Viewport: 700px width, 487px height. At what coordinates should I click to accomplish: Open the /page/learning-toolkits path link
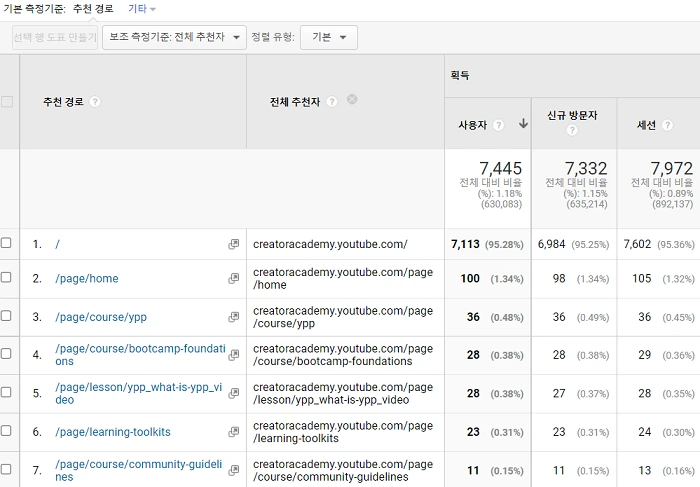coord(112,432)
